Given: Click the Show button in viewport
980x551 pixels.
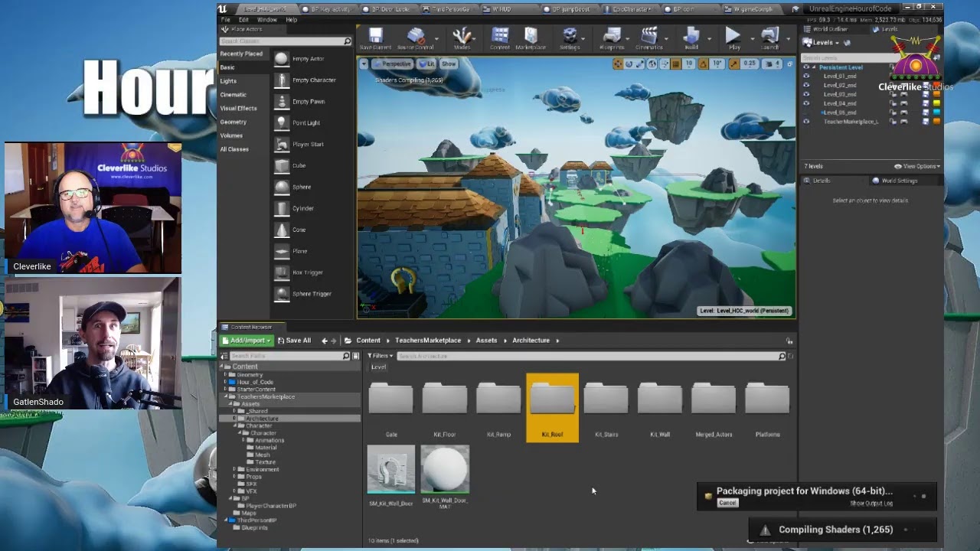Looking at the screenshot, I should (449, 64).
